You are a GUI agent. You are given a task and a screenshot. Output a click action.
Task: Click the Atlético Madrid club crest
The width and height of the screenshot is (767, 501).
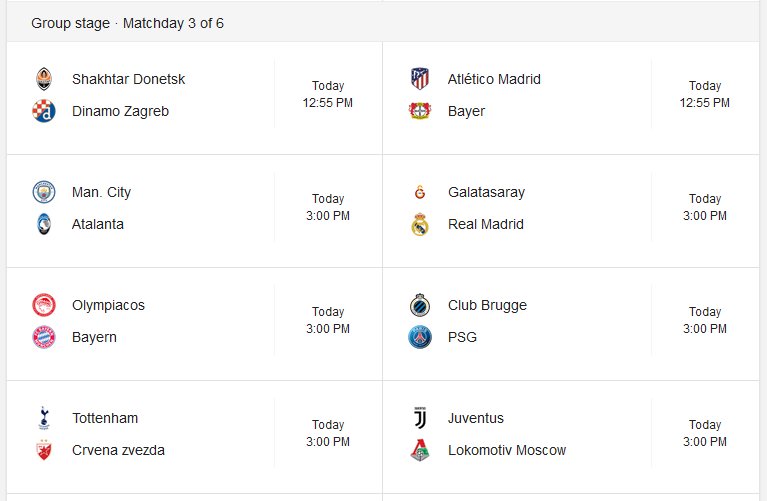pyautogui.click(x=420, y=79)
